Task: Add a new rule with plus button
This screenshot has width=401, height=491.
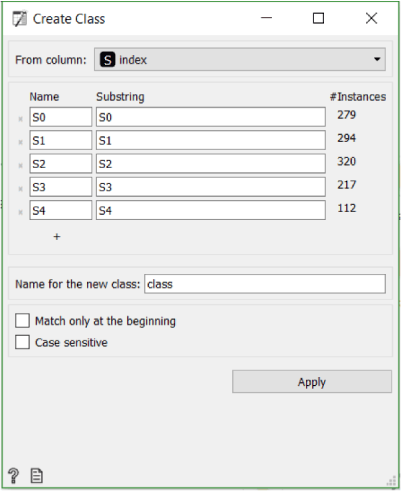Action: pyautogui.click(x=57, y=237)
